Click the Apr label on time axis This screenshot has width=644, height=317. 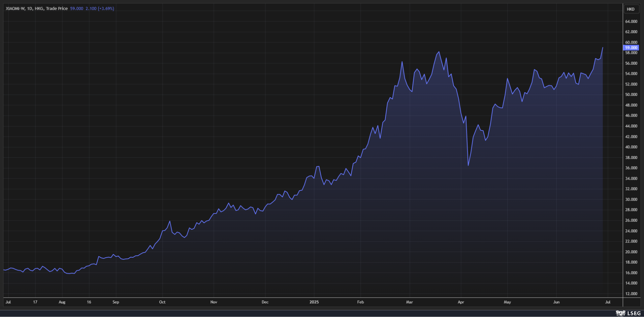(461, 302)
